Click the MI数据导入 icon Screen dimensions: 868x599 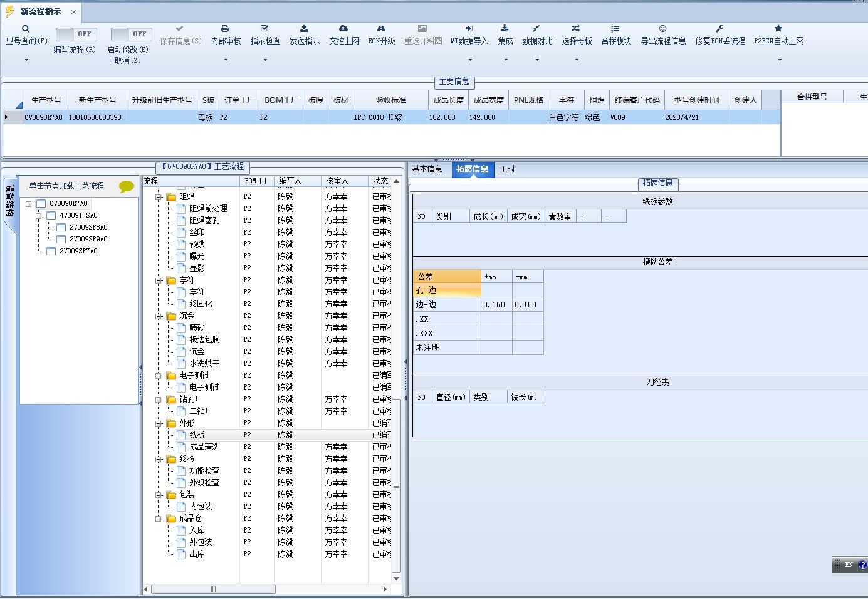pyautogui.click(x=469, y=28)
